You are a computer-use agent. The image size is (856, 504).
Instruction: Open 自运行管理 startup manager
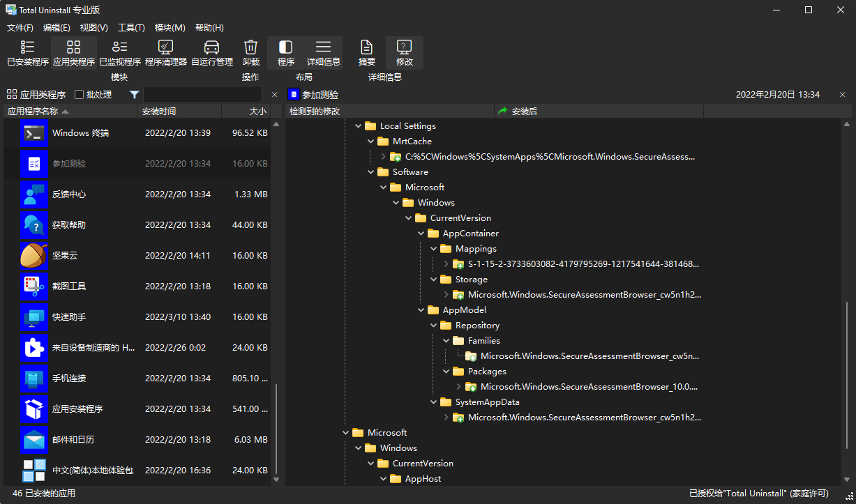[212, 53]
